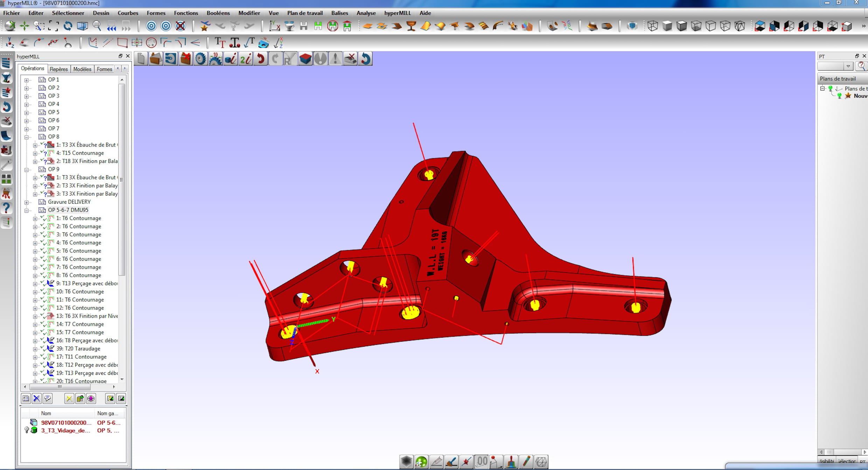Toggle checkmark of 13: T6 3X Finition par Nive

43,316
